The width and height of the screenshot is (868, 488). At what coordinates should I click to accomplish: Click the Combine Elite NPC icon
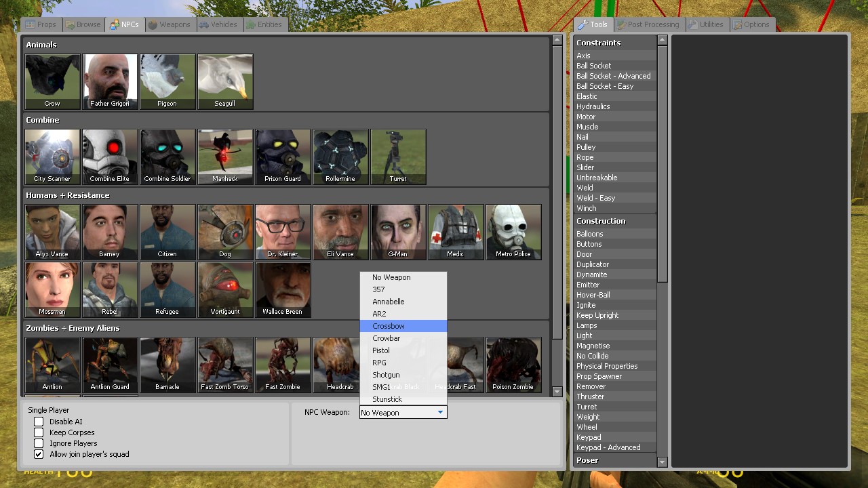click(110, 157)
